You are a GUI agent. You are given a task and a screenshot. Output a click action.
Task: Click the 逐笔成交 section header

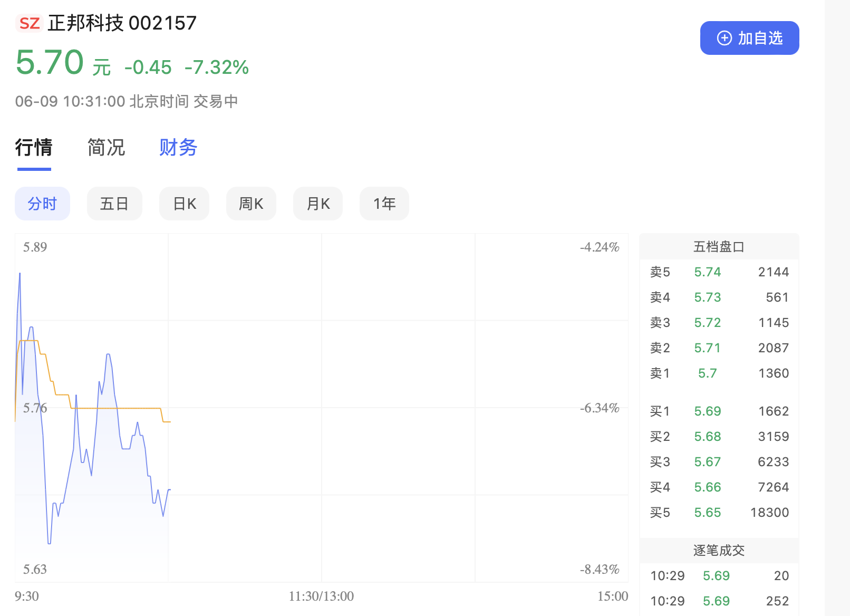(719, 551)
